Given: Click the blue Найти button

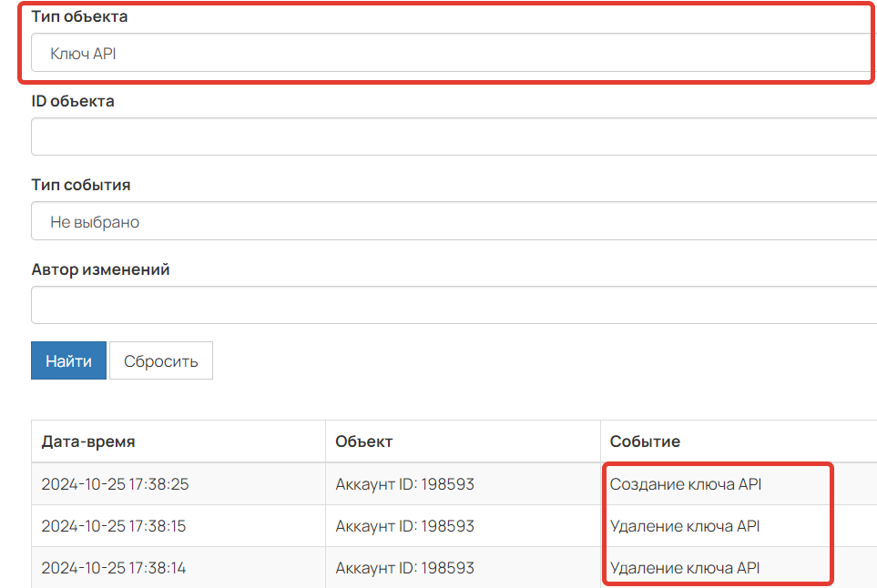Looking at the screenshot, I should point(69,360).
